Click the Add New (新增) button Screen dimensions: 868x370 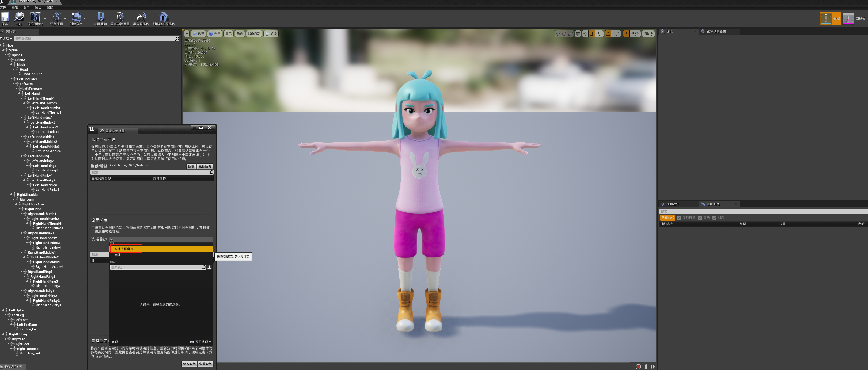(x=191, y=166)
